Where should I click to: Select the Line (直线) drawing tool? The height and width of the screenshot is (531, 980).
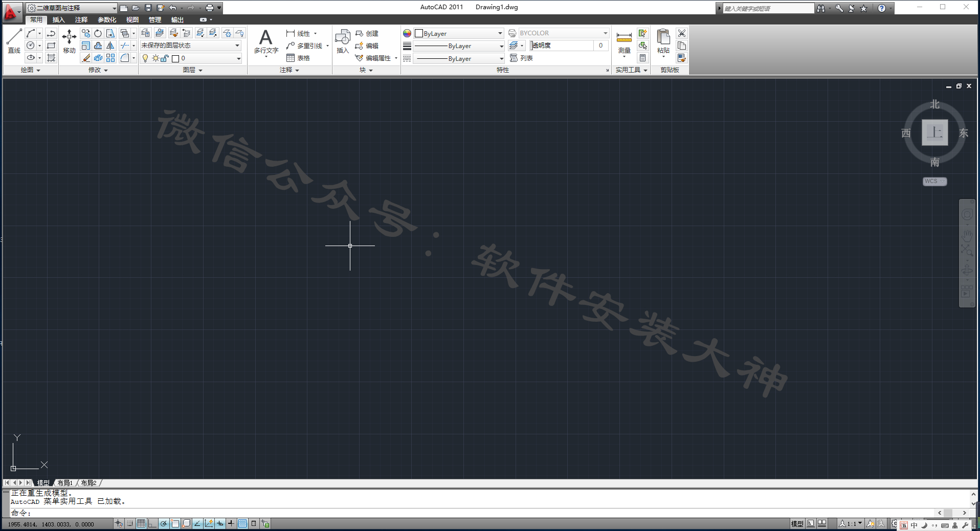click(14, 41)
